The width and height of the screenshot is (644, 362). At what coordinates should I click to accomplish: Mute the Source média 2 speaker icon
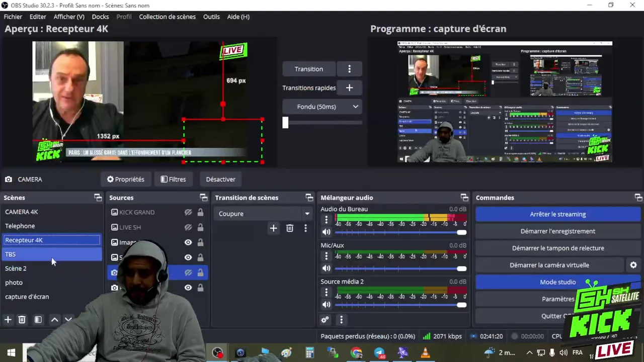point(326,305)
